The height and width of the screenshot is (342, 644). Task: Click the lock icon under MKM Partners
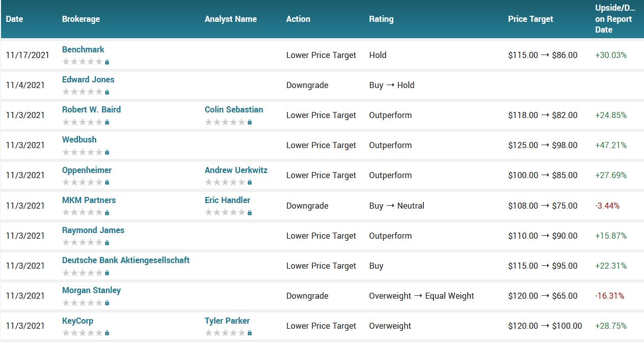107,213
